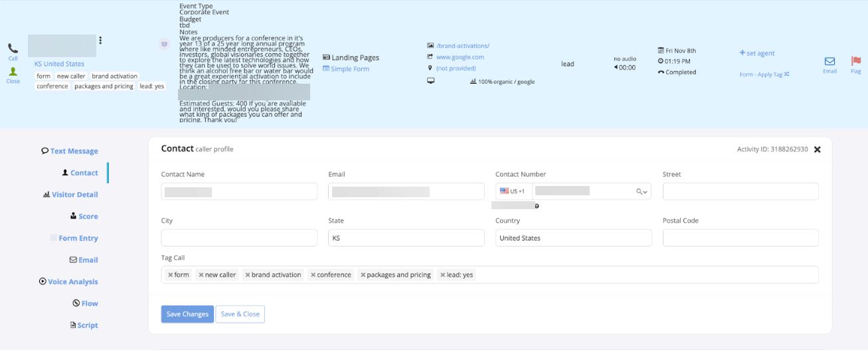Click the contact Email input field
The image size is (868, 352).
[x=406, y=191]
